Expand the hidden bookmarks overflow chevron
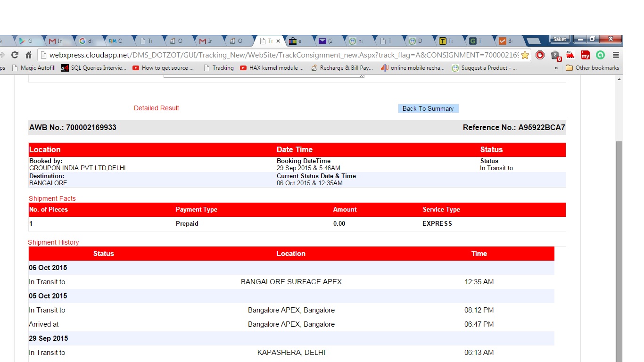 [556, 68]
